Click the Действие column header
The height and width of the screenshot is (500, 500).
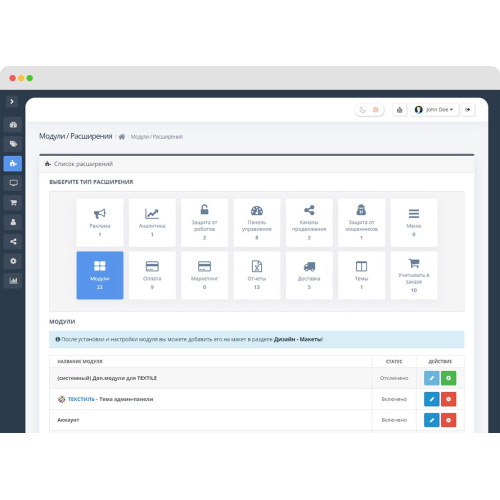tap(440, 361)
